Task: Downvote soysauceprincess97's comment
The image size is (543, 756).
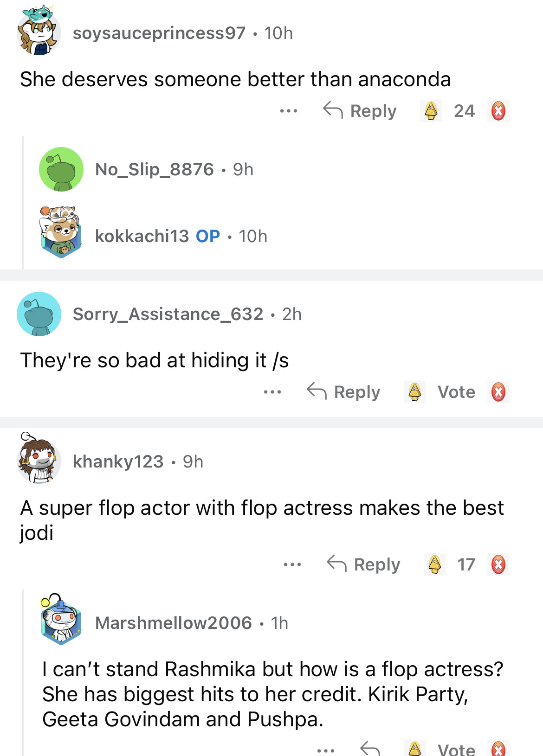Action: 498,111
